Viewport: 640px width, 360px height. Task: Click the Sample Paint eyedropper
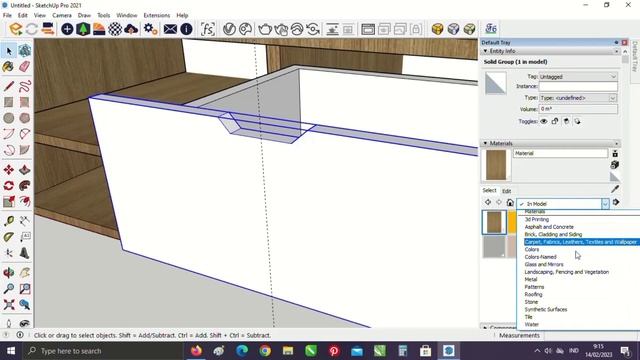615,189
